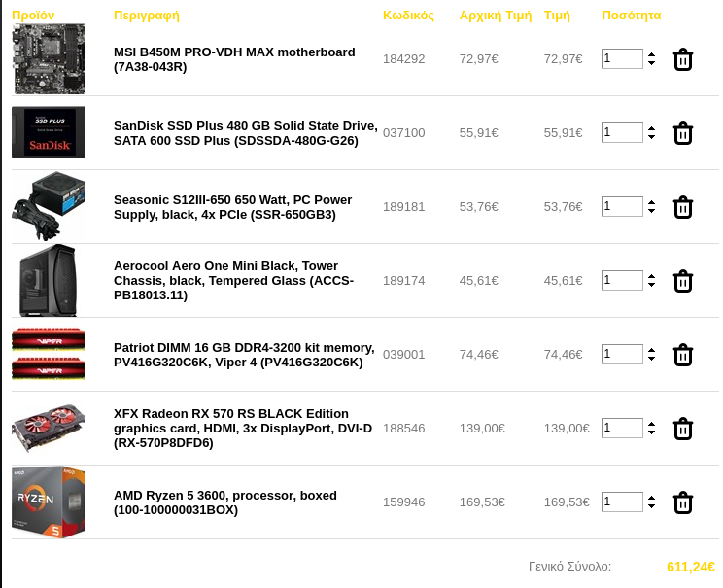This screenshot has height=588, width=723.
Task: Delete Patriot Viper memory kit row
Action: pyautogui.click(x=683, y=355)
